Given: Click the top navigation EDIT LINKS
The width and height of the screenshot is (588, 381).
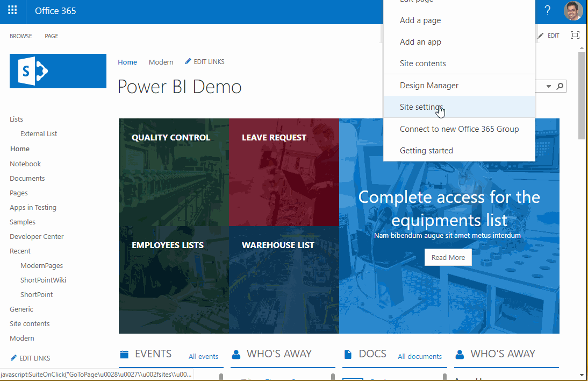Looking at the screenshot, I should point(205,61).
